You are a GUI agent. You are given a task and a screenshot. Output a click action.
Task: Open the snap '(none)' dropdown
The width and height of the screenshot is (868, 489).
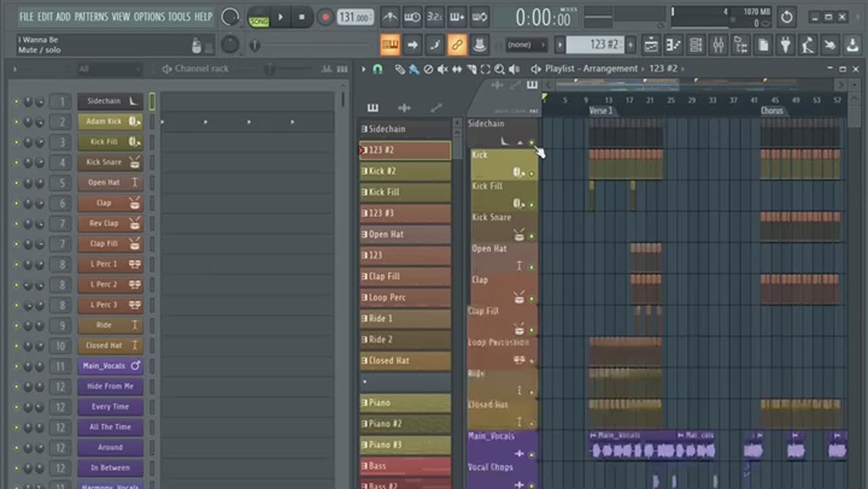[526, 45]
